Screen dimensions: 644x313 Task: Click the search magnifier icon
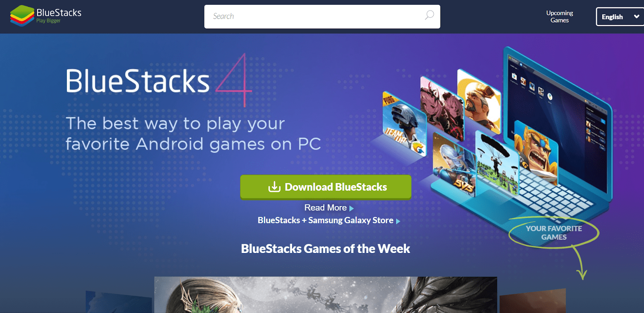point(429,15)
